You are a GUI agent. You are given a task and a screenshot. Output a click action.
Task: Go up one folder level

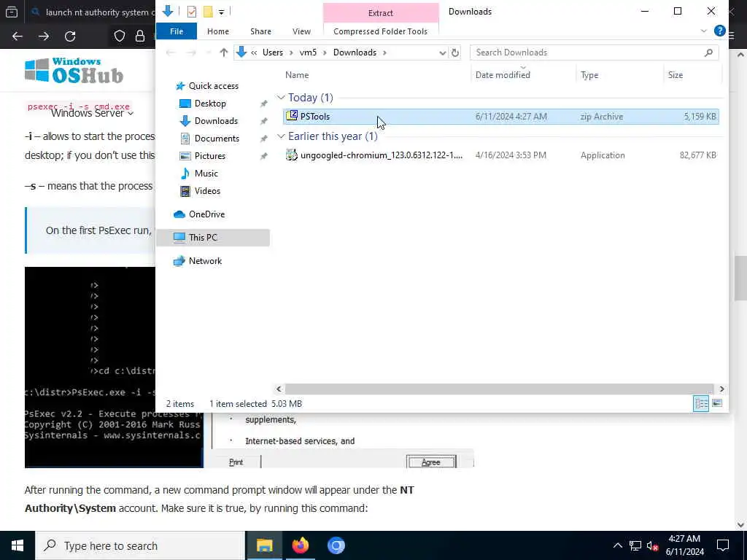point(223,52)
